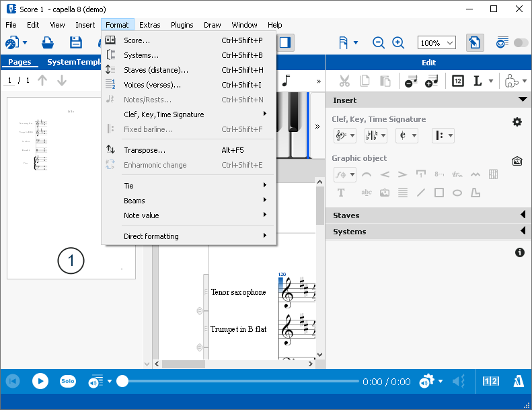Open the L lyrics dropdown arrow

(490, 81)
